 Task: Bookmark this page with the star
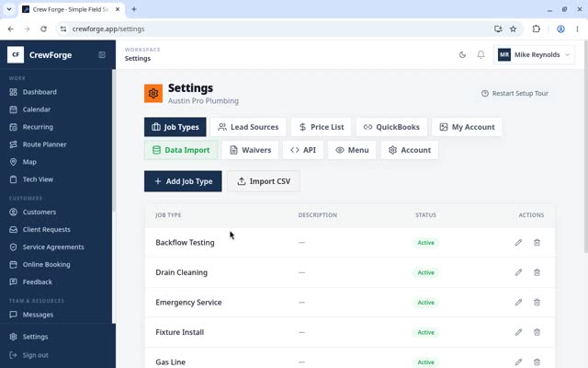click(513, 29)
